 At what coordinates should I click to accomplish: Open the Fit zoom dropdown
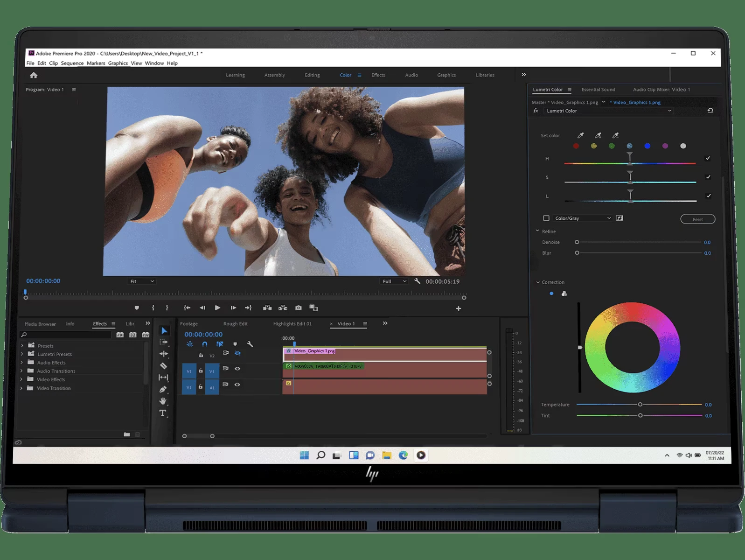pyautogui.click(x=142, y=281)
